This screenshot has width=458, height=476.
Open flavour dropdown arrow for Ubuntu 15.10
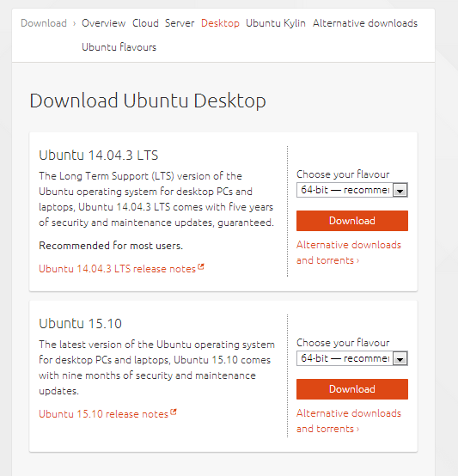[400, 359]
